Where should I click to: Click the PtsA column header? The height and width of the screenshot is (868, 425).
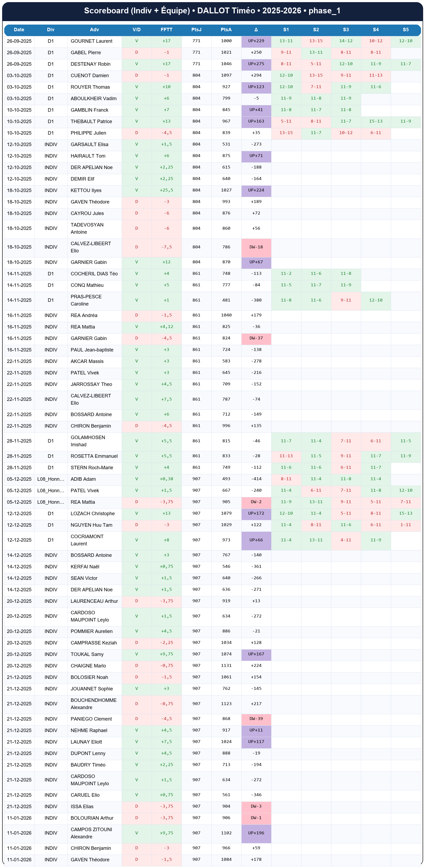(x=226, y=30)
